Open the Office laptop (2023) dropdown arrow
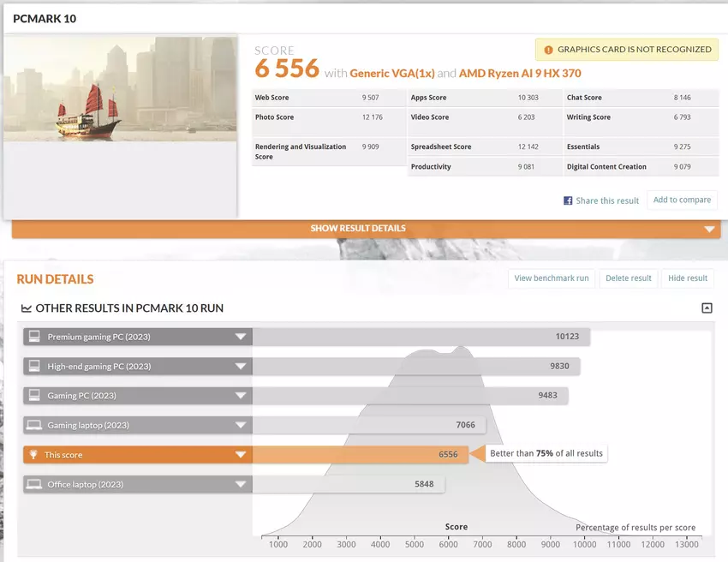The width and height of the screenshot is (728, 562). pos(241,484)
